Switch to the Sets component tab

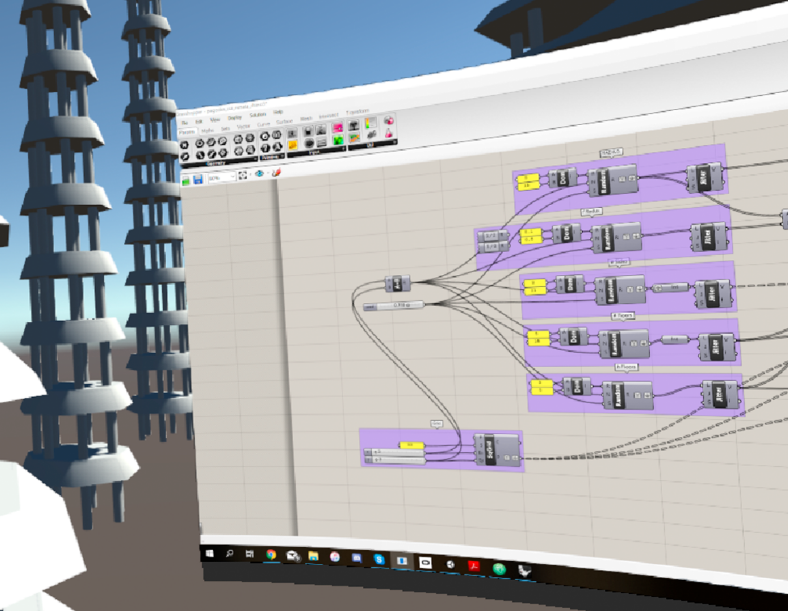point(225,128)
